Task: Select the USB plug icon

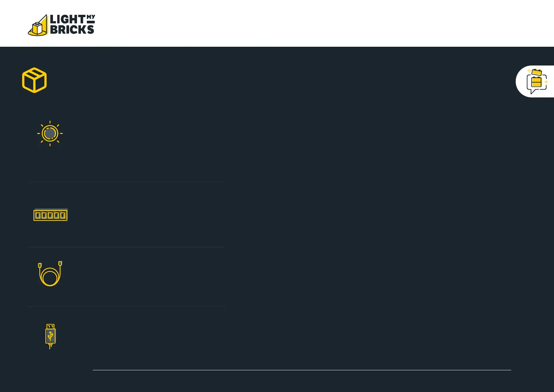Action: click(50, 336)
